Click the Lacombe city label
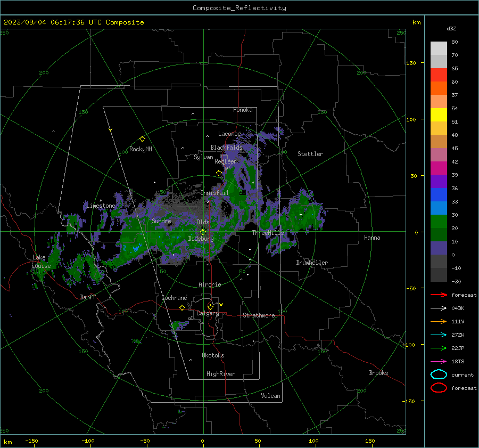479x448 pixels. tap(229, 134)
